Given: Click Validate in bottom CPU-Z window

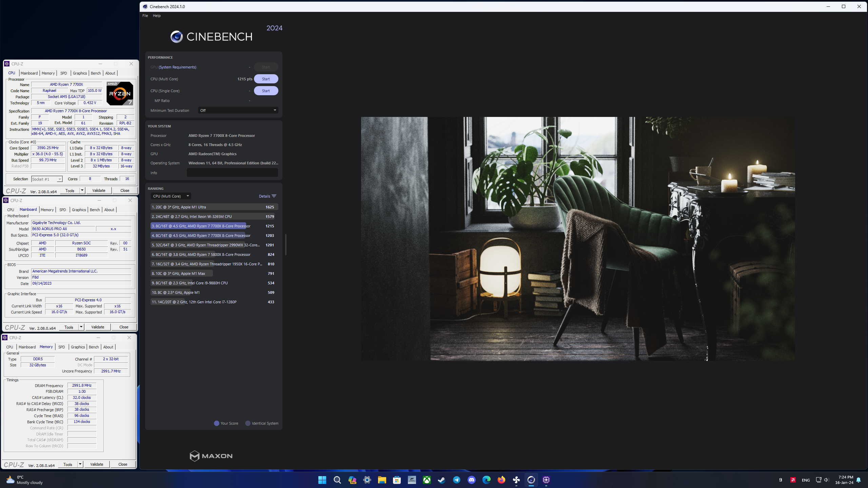Looking at the screenshot, I should pos(97,465).
